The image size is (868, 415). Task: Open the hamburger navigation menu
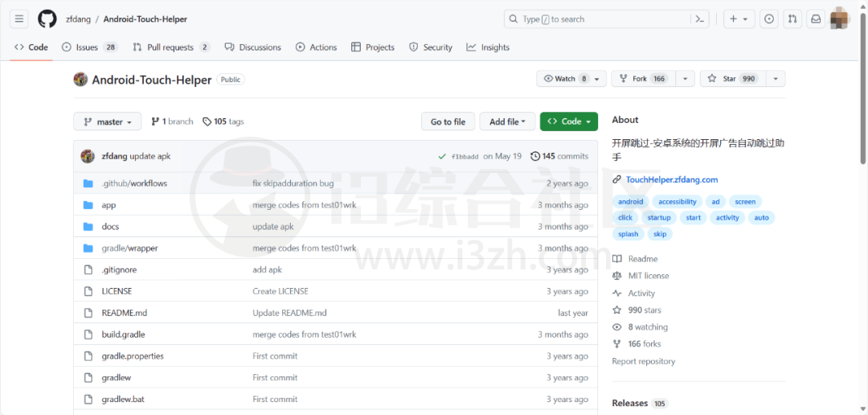pyautogui.click(x=18, y=18)
